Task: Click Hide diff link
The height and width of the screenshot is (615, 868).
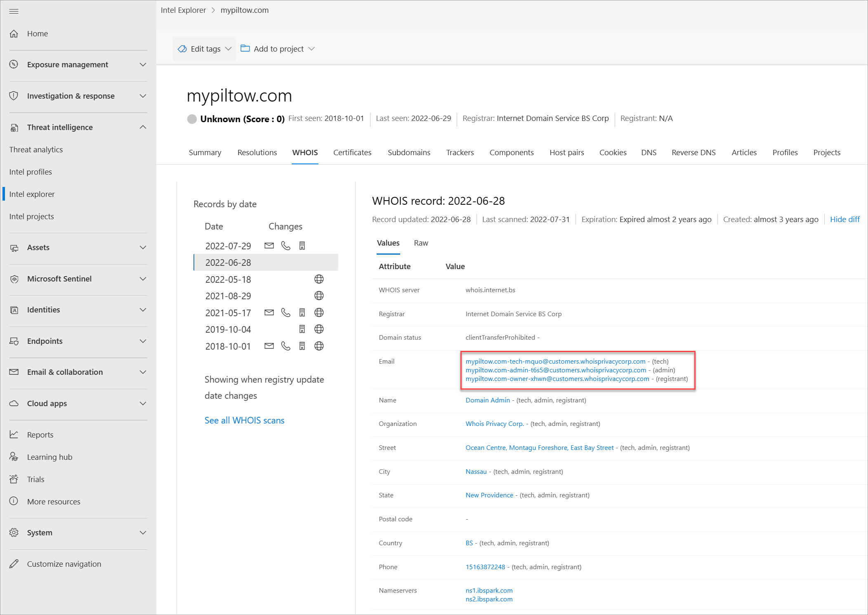Action: (844, 220)
